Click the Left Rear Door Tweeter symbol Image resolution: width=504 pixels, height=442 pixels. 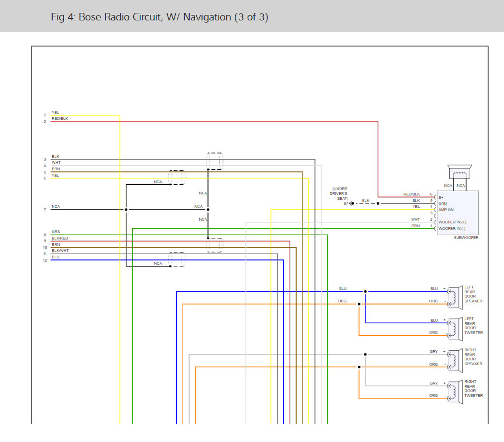(456, 329)
